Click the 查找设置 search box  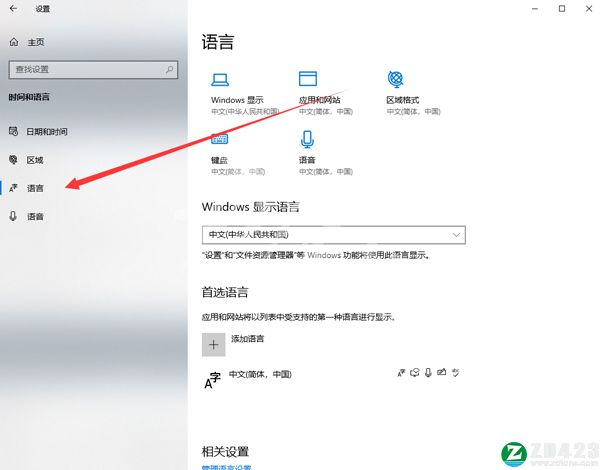pos(93,70)
